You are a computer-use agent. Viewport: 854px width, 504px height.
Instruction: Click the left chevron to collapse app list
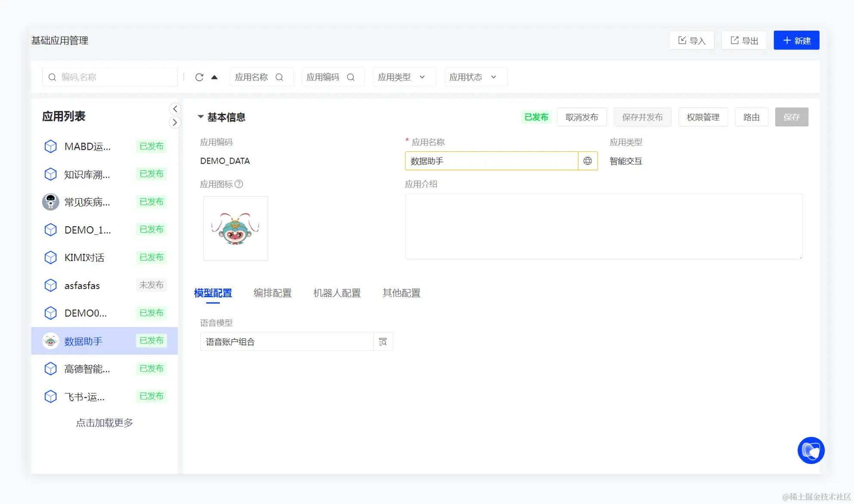175,109
